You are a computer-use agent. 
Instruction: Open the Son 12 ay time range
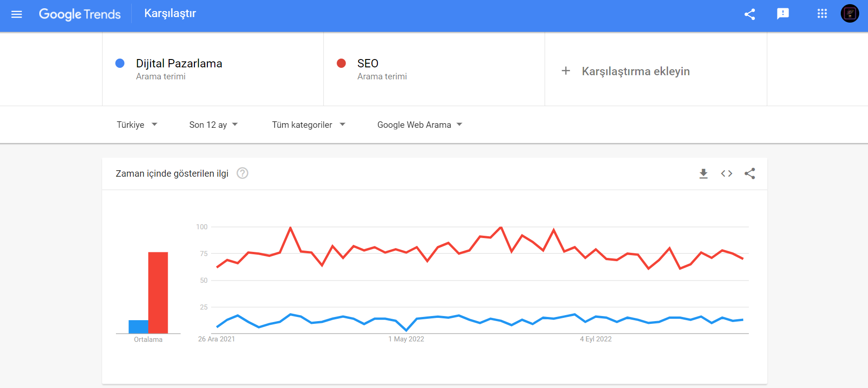pos(213,125)
